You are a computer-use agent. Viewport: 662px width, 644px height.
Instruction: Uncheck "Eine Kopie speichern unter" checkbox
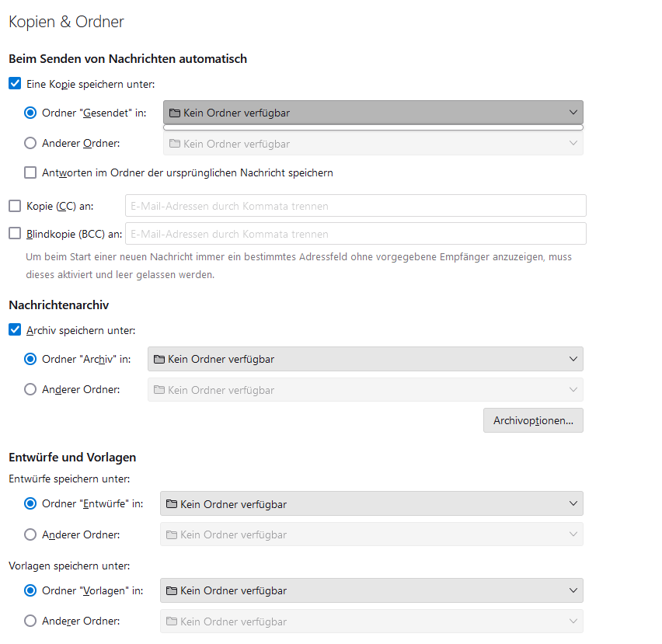pos(15,84)
